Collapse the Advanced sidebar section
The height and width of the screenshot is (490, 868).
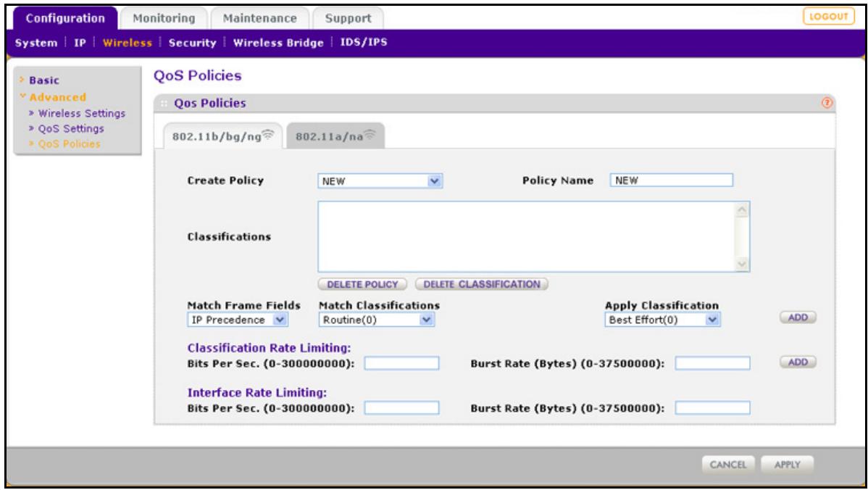(x=57, y=97)
